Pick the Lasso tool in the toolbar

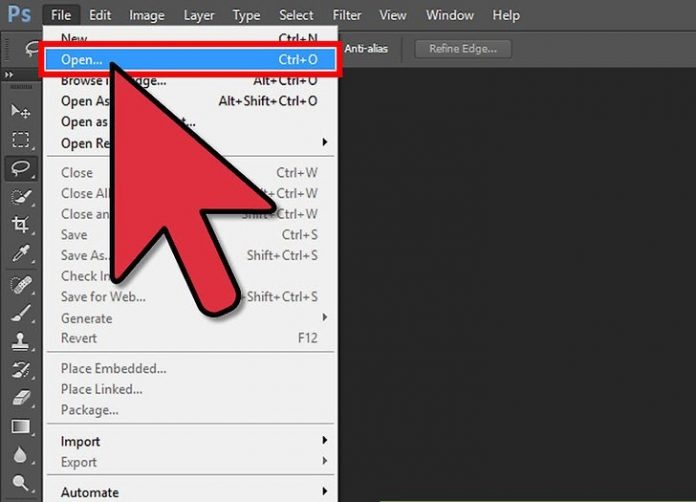[x=20, y=168]
